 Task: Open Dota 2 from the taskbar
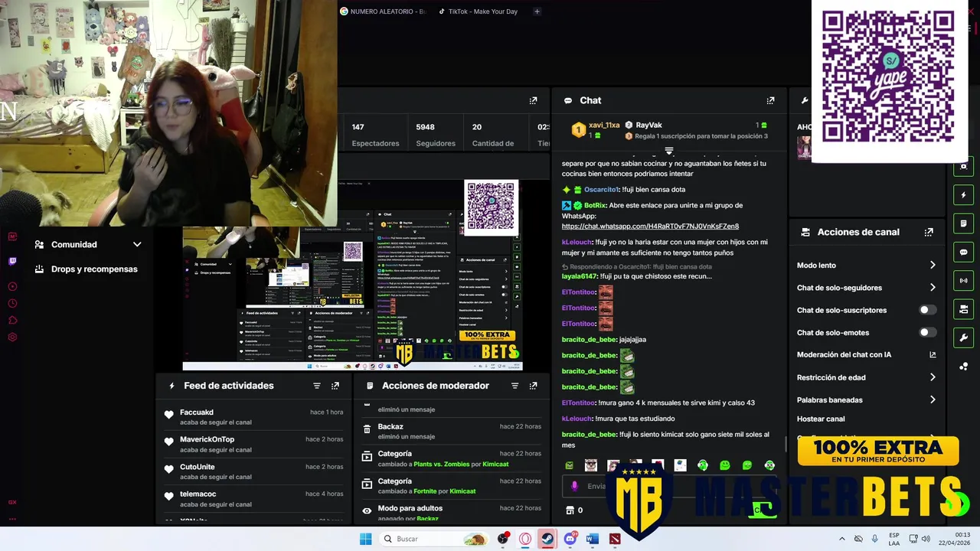[614, 539]
